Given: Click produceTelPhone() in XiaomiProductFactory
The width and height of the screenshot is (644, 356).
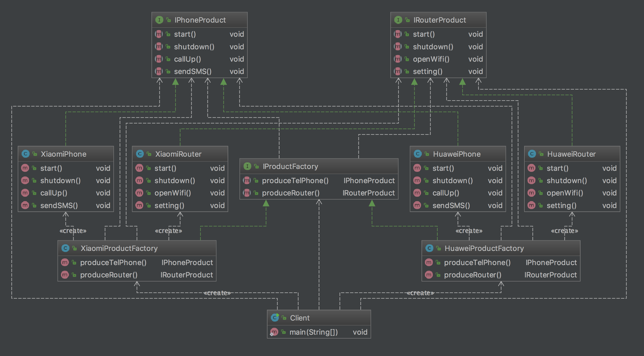Looking at the screenshot, I should tap(113, 263).
